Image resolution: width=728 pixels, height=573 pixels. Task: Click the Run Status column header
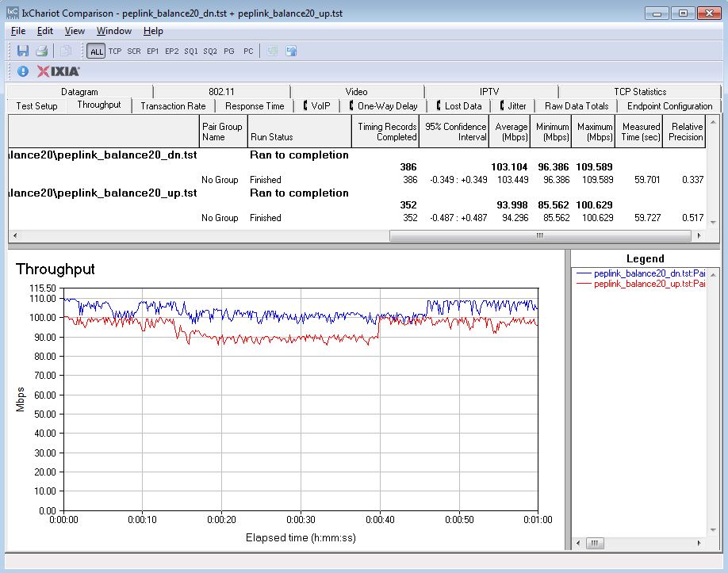point(300,132)
